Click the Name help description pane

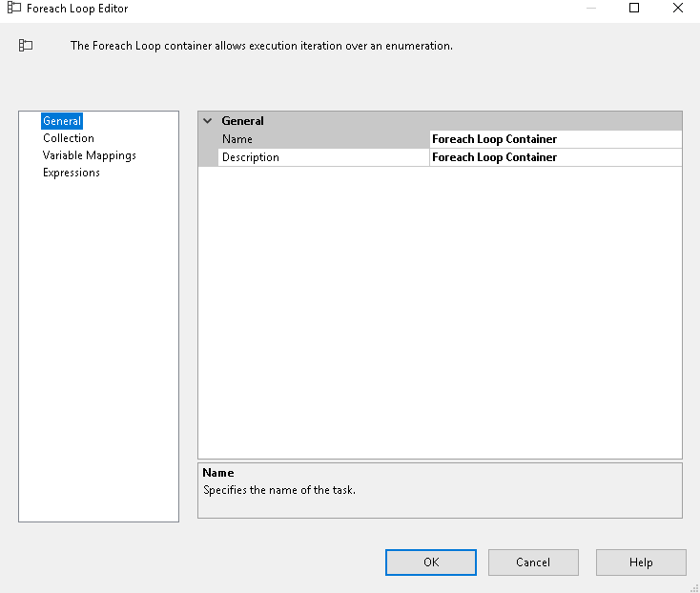[440, 490]
